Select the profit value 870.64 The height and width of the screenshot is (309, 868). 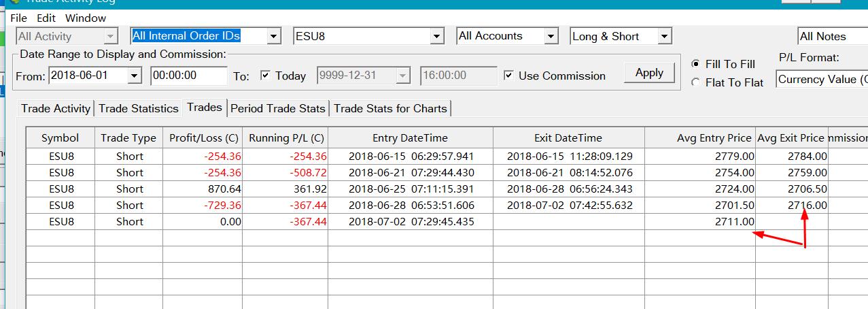[225, 189]
